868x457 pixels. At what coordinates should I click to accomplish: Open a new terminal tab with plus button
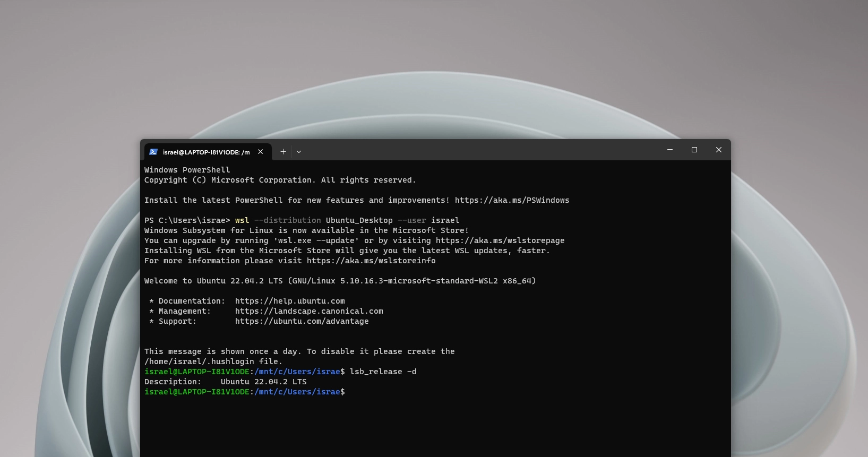coord(283,152)
